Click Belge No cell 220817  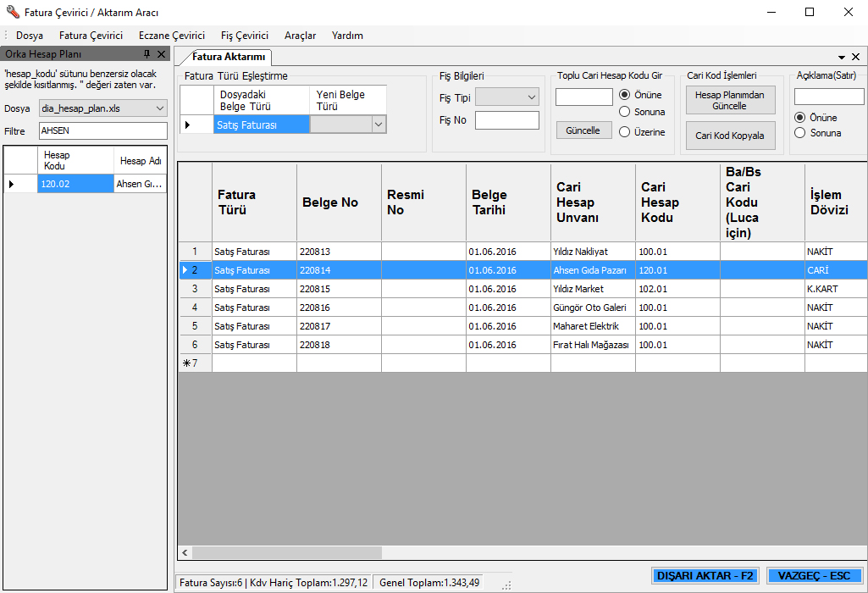(339, 326)
